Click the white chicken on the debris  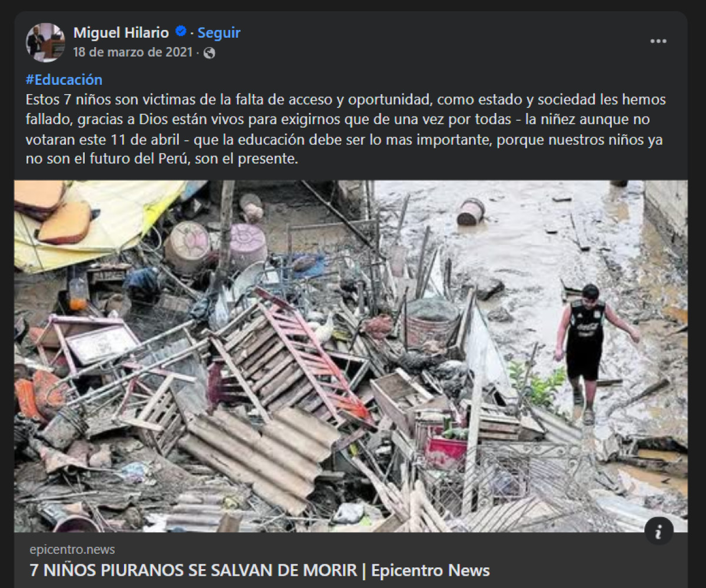322,328
